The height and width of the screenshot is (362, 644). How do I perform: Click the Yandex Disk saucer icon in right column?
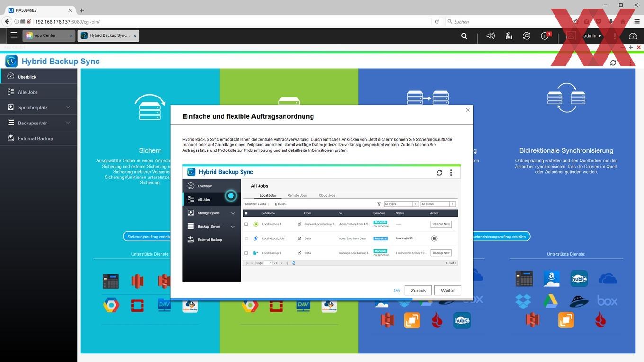(x=579, y=301)
